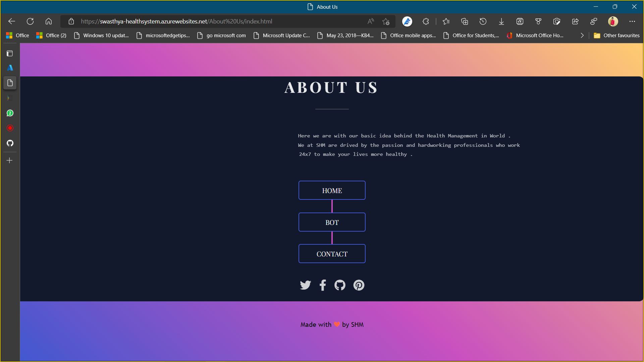Open Microsoft Office Ho... bookmark
Image resolution: width=644 pixels, height=362 pixels.
pyautogui.click(x=535, y=36)
